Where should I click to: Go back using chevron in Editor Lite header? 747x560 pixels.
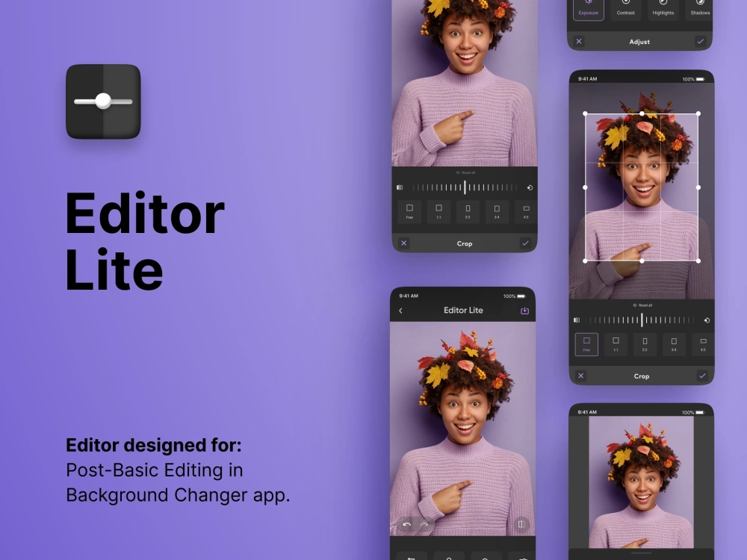(400, 311)
